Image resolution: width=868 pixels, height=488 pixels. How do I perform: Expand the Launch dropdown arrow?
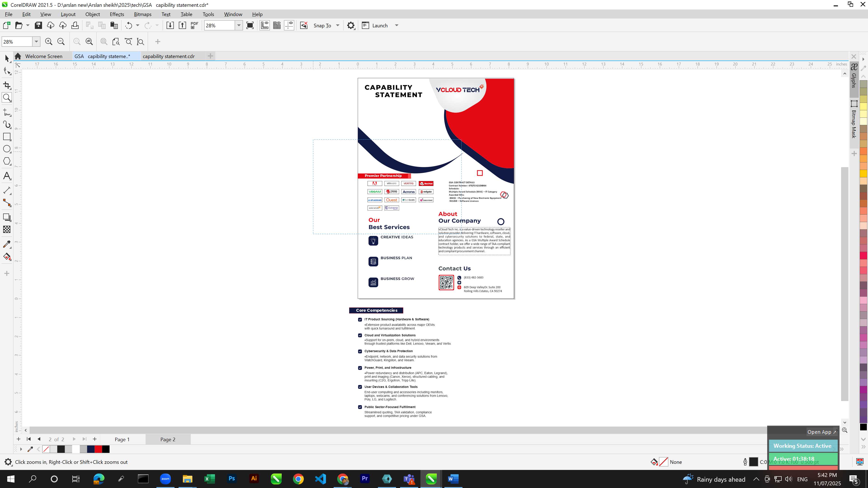click(397, 26)
